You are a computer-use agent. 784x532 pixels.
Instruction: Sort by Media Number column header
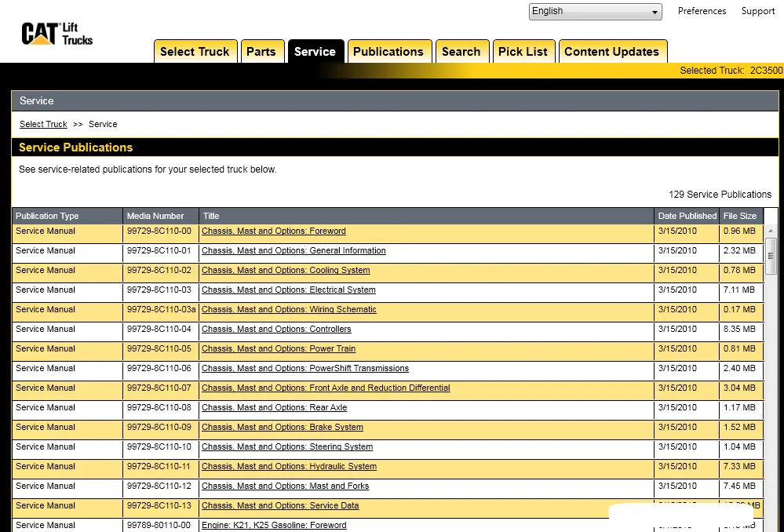[161, 216]
